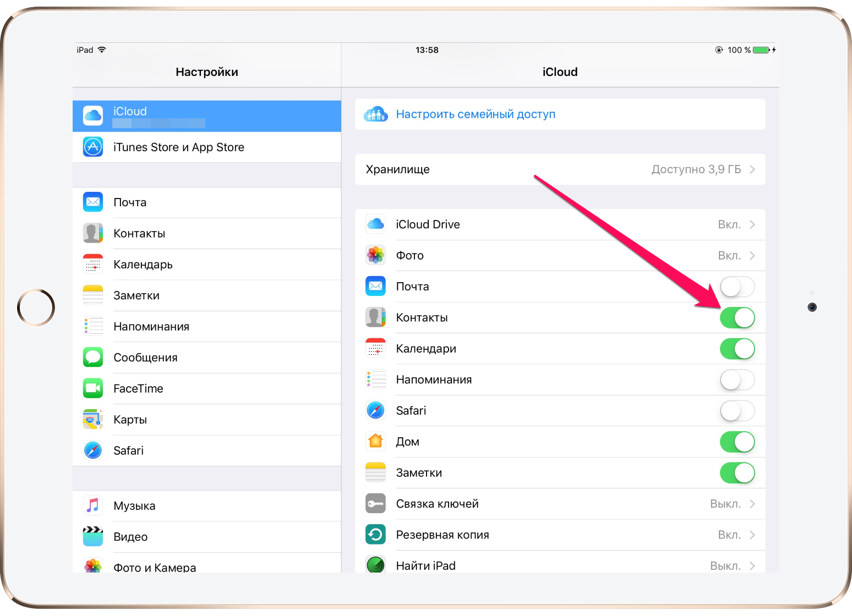Tap the Напоминания icon in sidebar
Screen dimensions: 852x616
pos(93,326)
